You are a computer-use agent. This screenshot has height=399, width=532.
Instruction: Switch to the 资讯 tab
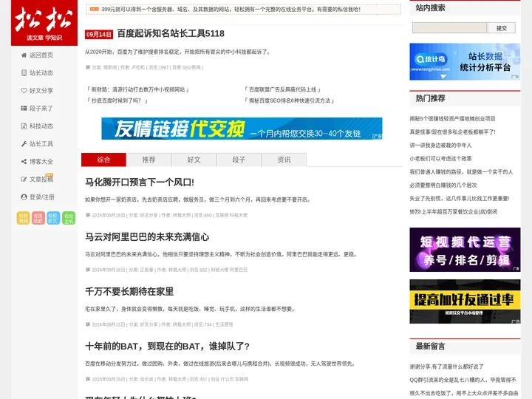coord(284,160)
